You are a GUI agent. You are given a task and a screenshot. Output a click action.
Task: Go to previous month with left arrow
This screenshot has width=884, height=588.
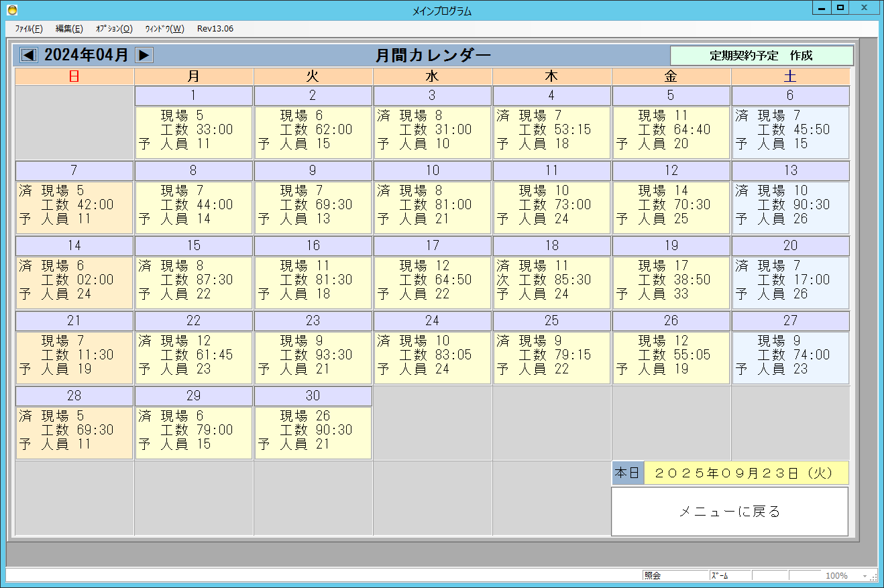29,55
